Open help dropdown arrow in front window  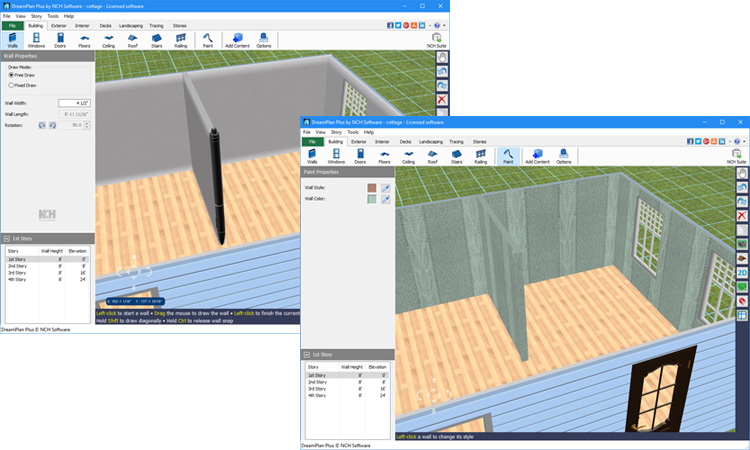pyautogui.click(x=745, y=142)
